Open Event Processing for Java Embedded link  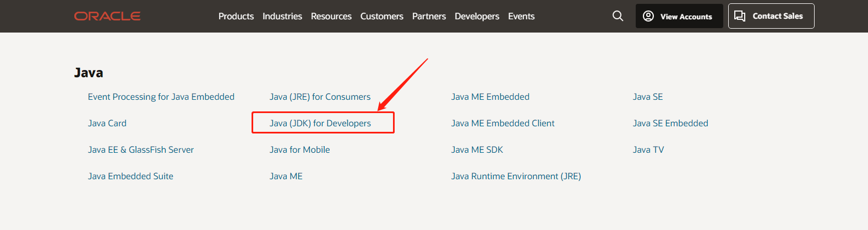(161, 97)
